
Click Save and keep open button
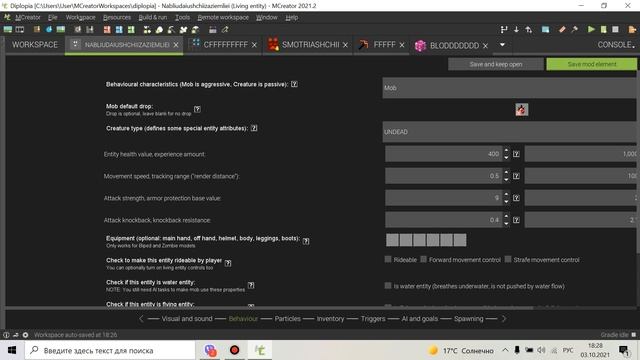click(496, 64)
